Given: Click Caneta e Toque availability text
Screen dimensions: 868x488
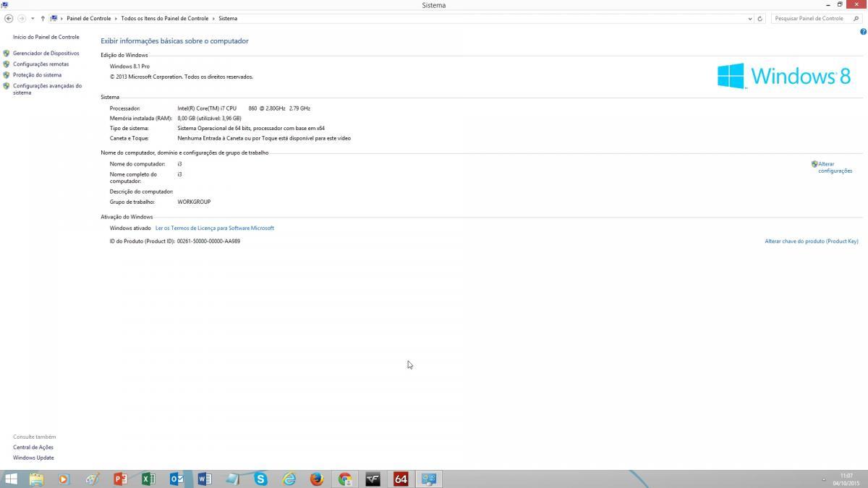Looking at the screenshot, I should [x=264, y=138].
